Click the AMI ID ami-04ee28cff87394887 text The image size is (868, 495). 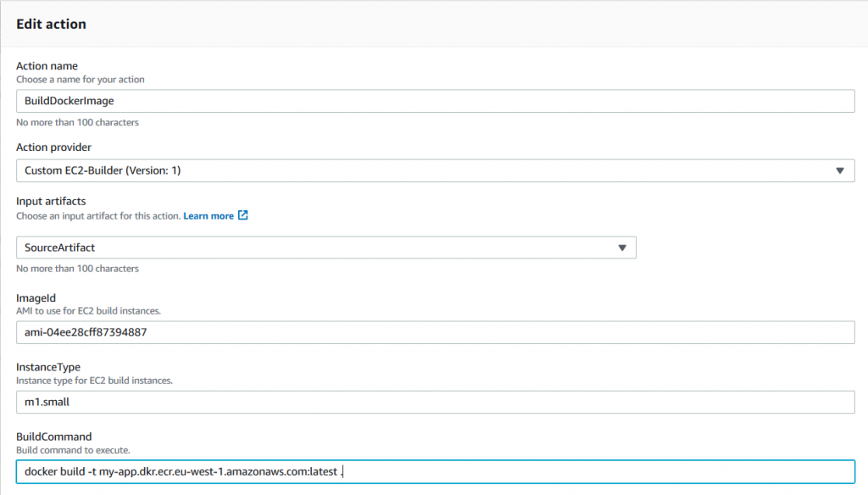click(85, 332)
